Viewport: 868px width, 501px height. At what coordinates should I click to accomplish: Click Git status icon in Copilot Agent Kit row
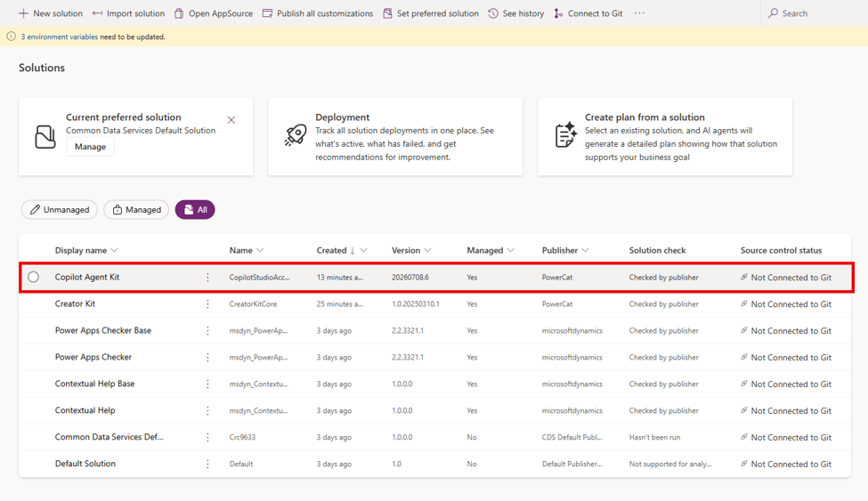tap(744, 277)
